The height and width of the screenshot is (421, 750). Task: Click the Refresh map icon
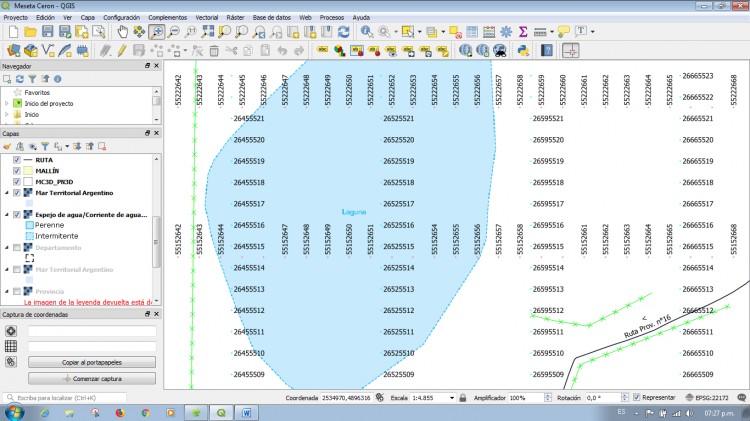344,32
